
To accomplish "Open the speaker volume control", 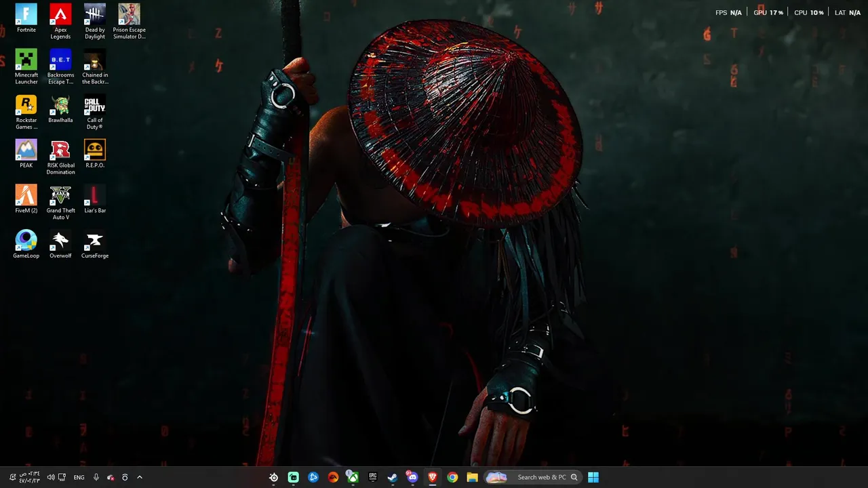I will click(x=51, y=477).
